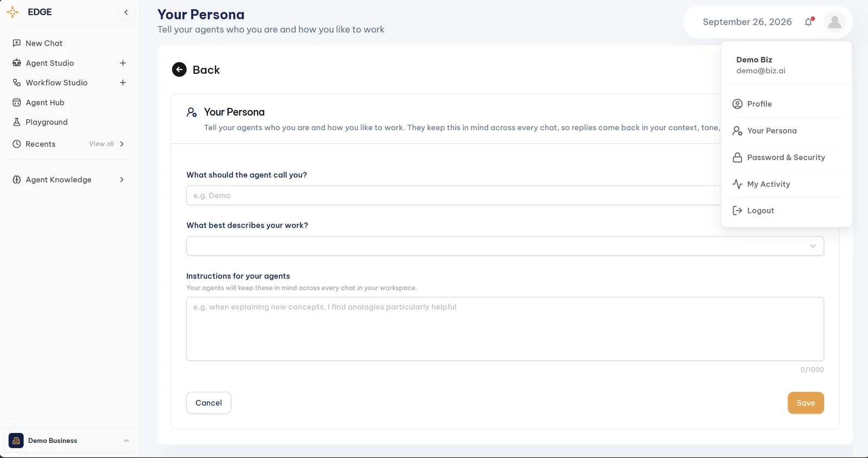Click the Workflow Studio label

[x=56, y=82]
